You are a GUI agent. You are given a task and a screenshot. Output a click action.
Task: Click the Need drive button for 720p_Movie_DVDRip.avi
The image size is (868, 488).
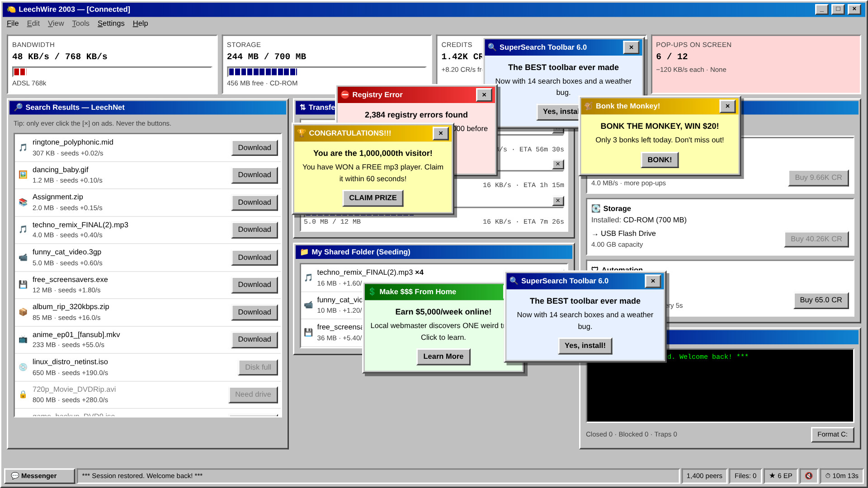(253, 394)
